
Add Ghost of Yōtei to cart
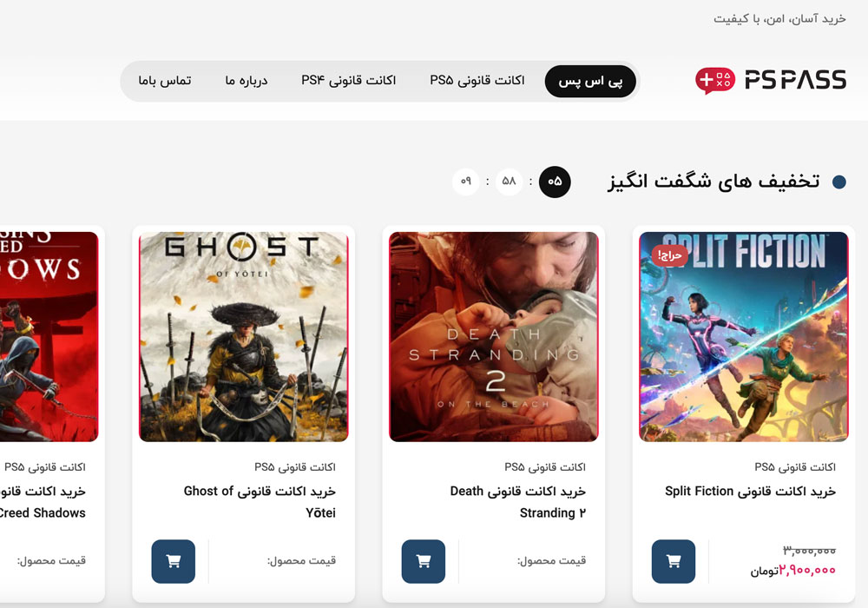click(174, 561)
